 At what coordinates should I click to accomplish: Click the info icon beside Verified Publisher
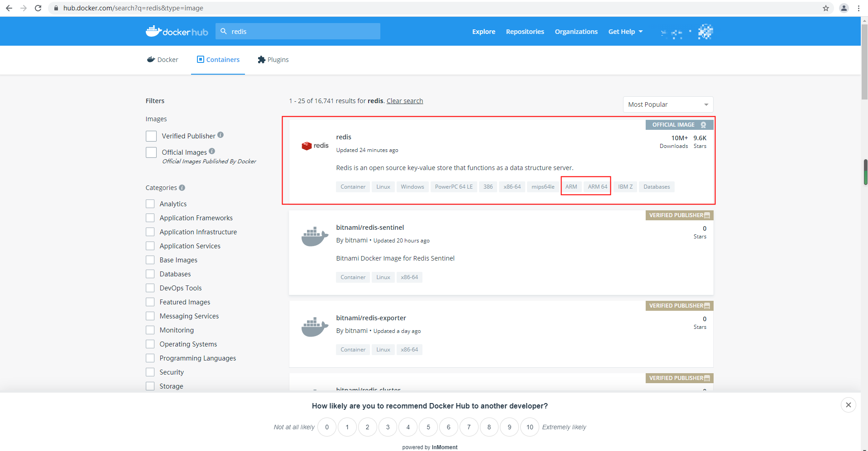pyautogui.click(x=221, y=134)
